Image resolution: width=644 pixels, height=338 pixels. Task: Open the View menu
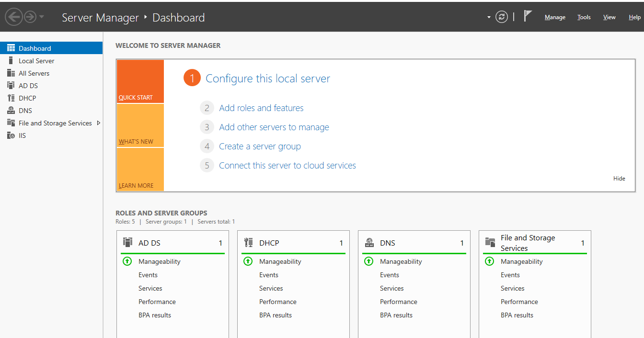pyautogui.click(x=609, y=17)
